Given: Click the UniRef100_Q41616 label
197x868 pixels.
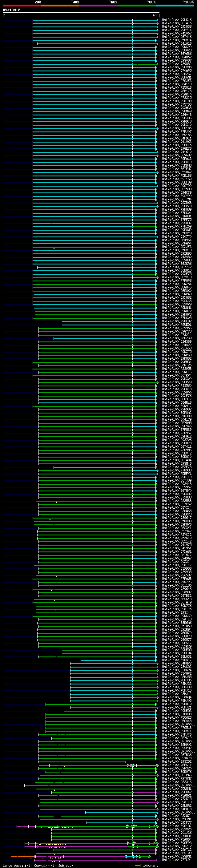Looking at the screenshot, I should pyautogui.click(x=177, y=43).
